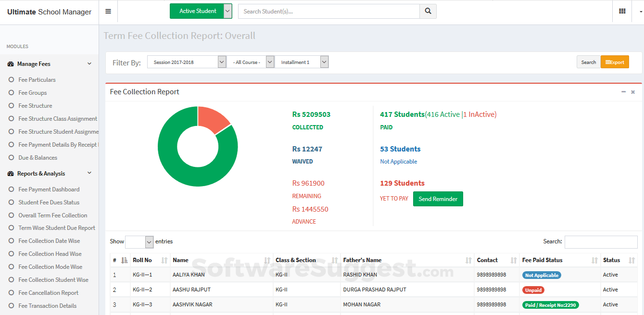The width and height of the screenshot is (644, 315).
Task: Expand the Active Student dropdown arrow
Action: click(x=228, y=11)
